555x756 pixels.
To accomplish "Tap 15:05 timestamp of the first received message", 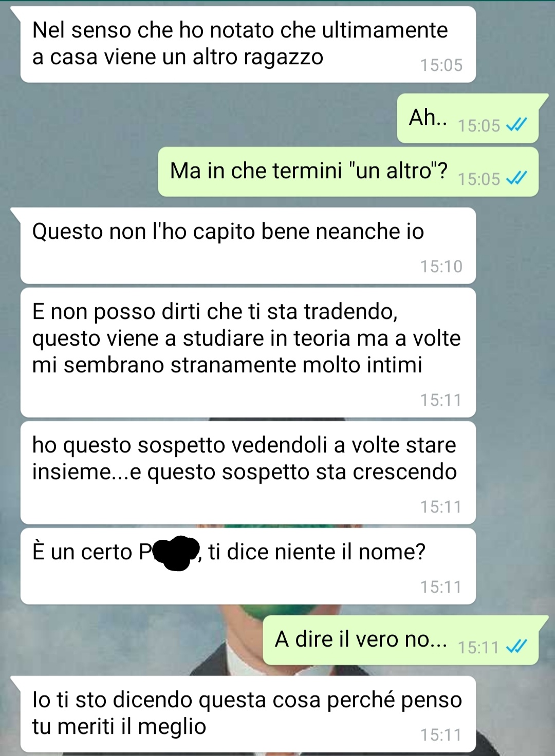I will (x=441, y=65).
